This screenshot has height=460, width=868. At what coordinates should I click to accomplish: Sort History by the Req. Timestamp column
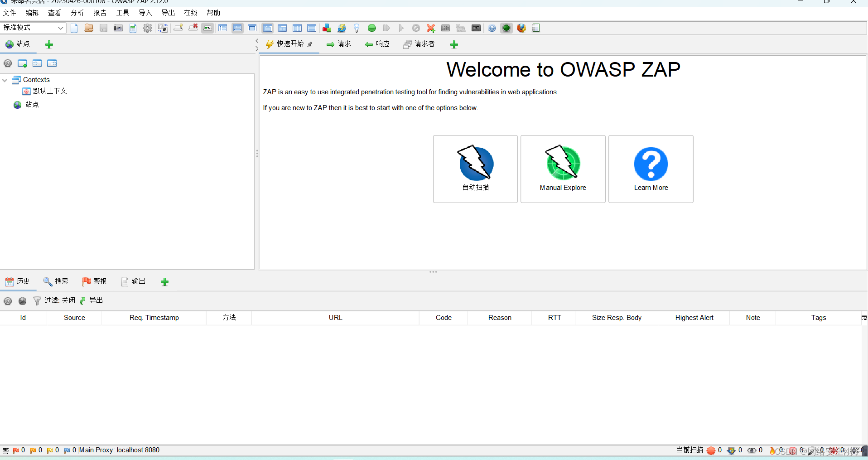154,318
